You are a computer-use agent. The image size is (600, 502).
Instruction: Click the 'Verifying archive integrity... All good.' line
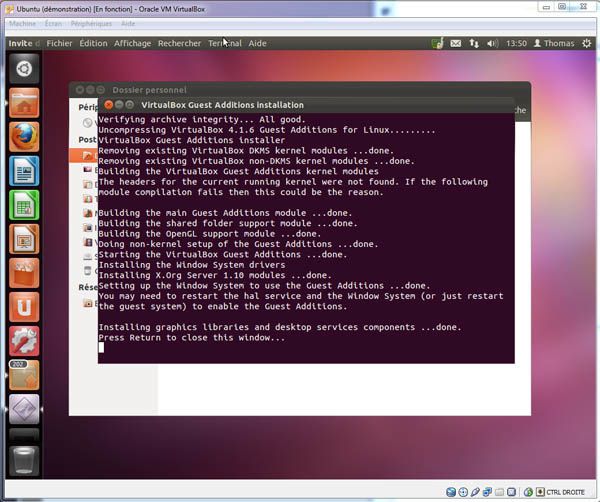[x=202, y=119]
